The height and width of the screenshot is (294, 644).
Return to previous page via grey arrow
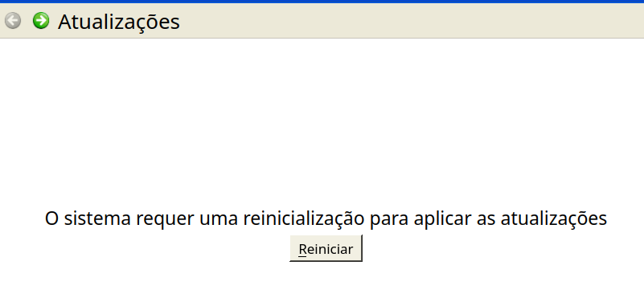point(13,21)
